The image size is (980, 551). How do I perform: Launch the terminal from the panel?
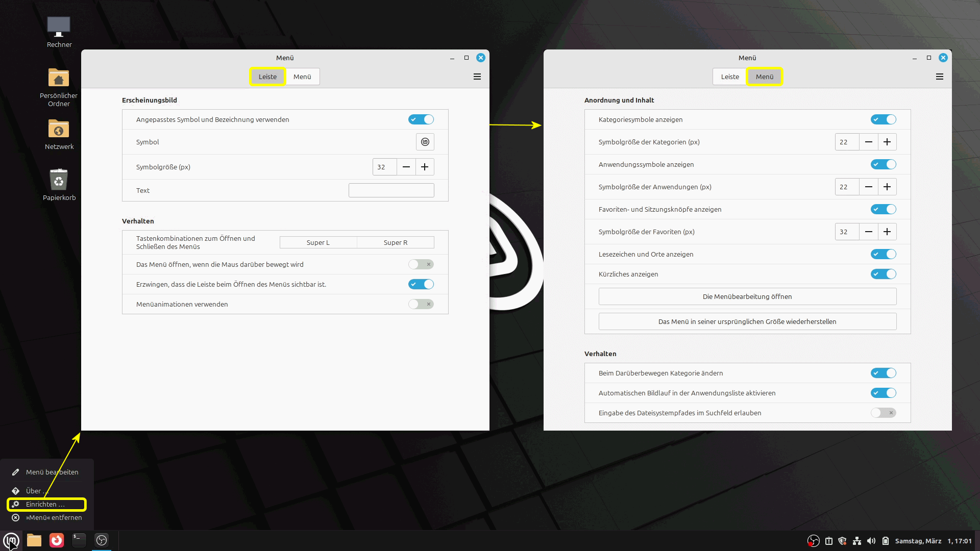(x=79, y=540)
